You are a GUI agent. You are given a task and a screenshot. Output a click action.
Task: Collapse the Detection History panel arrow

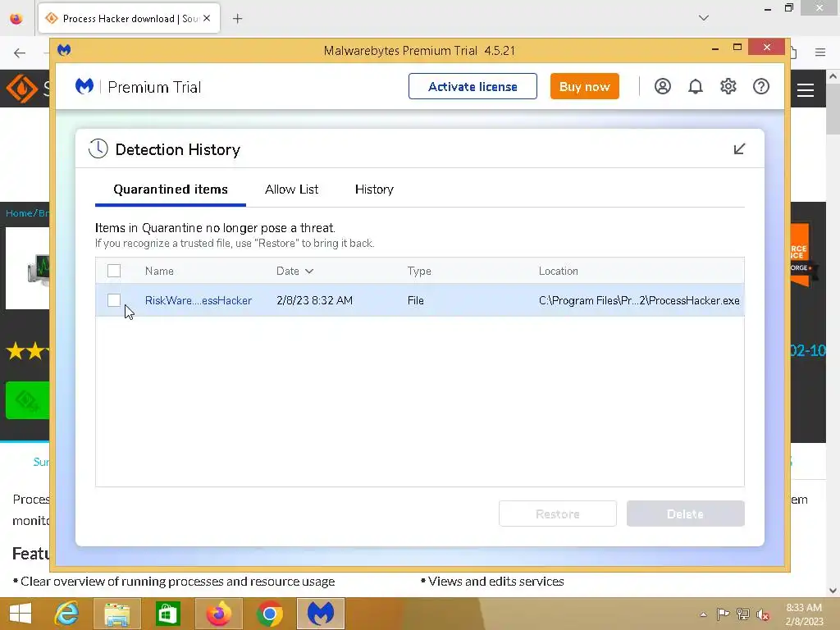tap(739, 149)
